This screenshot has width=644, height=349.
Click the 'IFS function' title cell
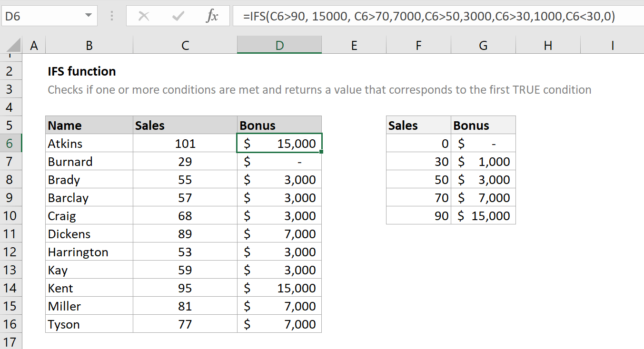[82, 71]
